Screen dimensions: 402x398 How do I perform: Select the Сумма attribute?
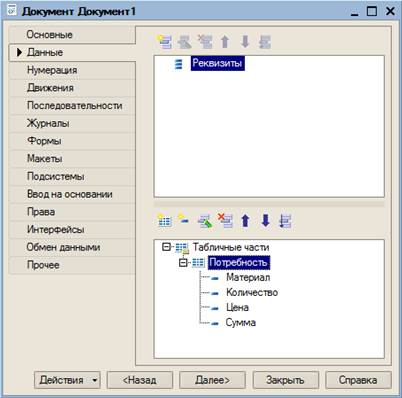[x=241, y=323]
